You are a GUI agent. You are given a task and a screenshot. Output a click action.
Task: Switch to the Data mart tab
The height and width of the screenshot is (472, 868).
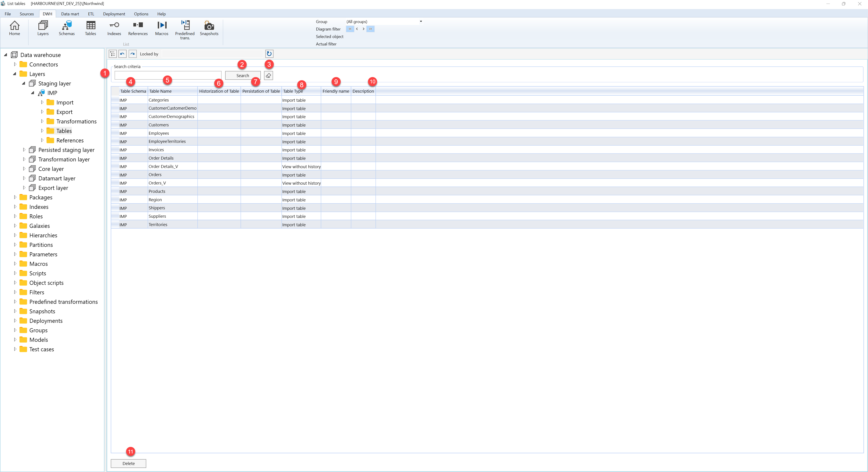click(x=70, y=14)
